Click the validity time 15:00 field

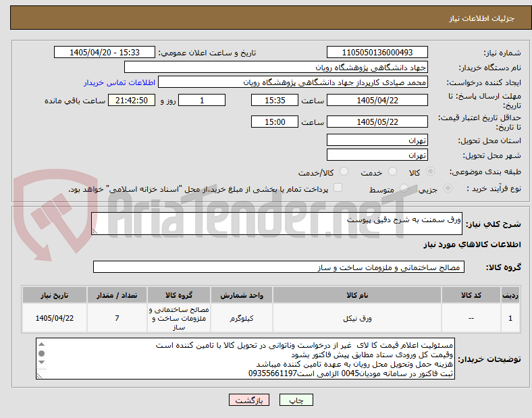275,122
